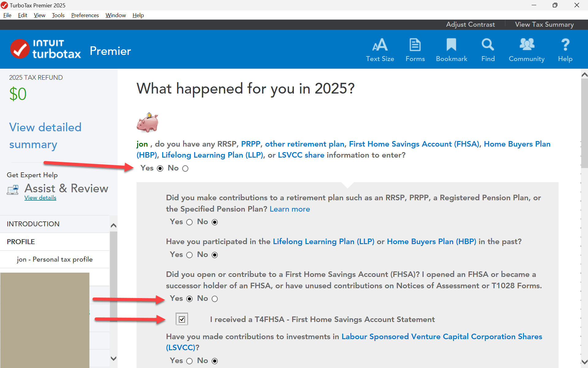The width and height of the screenshot is (588, 368).
Task: Select No for the FHSA question
Action: click(215, 299)
